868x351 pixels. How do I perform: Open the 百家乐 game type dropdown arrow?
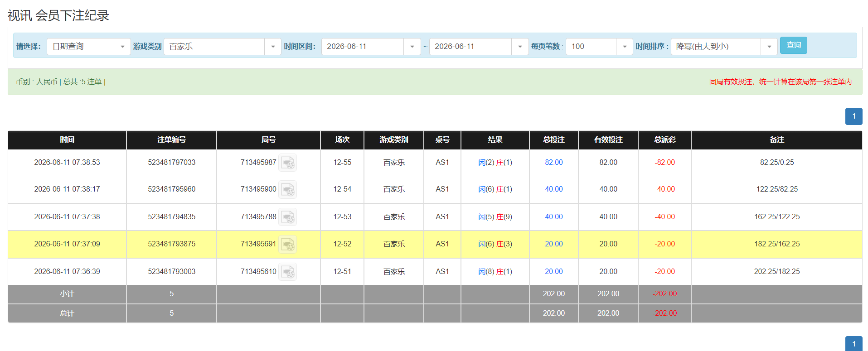273,47
